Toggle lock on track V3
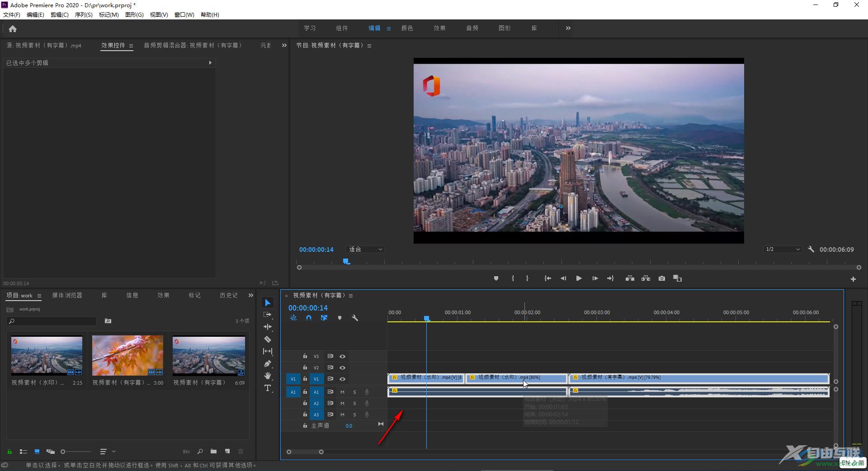 (305, 356)
